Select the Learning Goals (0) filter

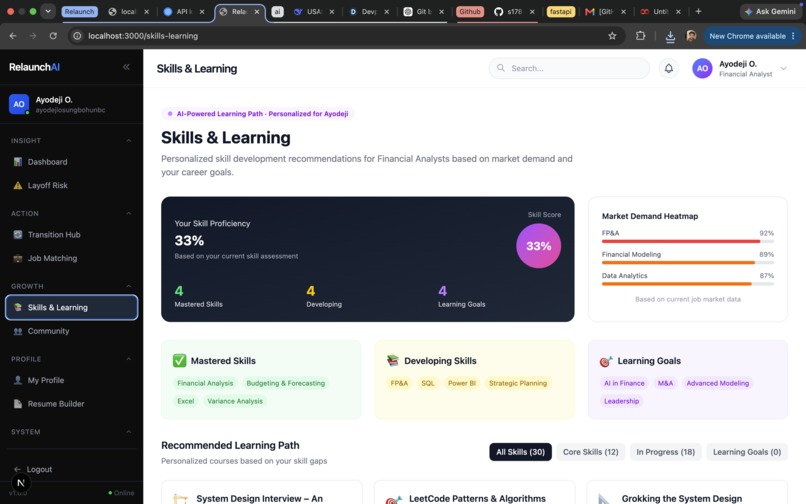tap(747, 452)
